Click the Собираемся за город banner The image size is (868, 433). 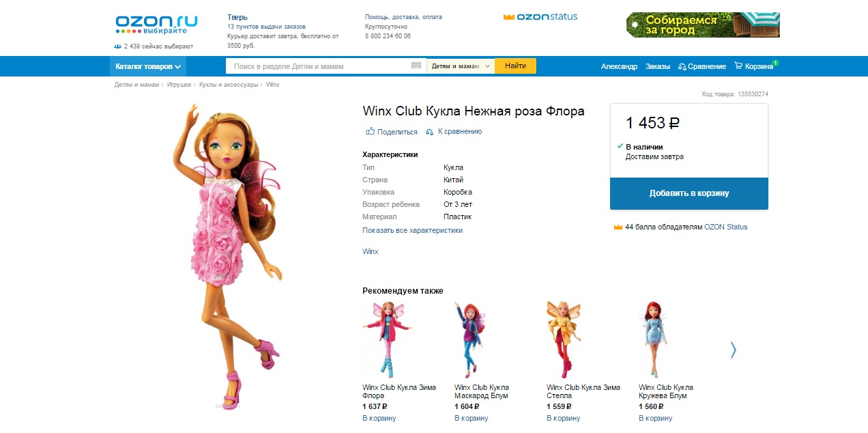703,25
